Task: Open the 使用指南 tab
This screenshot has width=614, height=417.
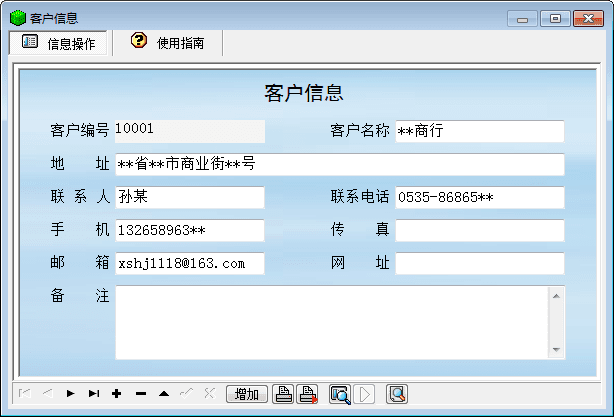Action: click(x=168, y=43)
